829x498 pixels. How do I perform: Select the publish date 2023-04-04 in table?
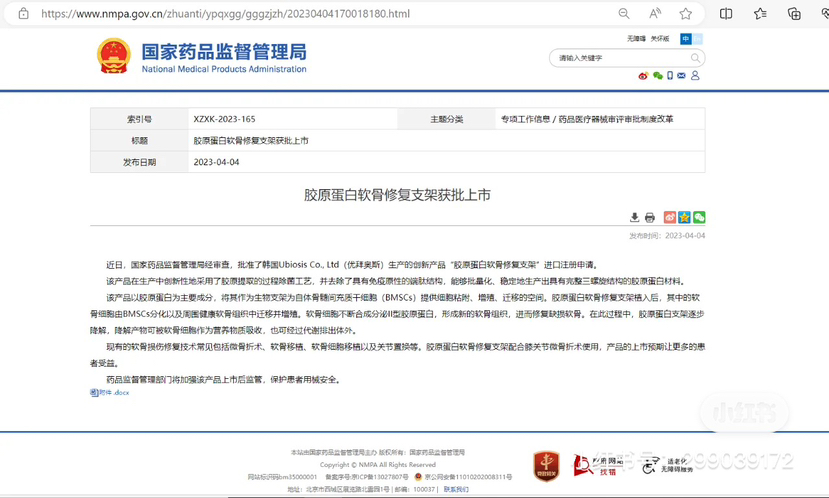click(x=216, y=162)
